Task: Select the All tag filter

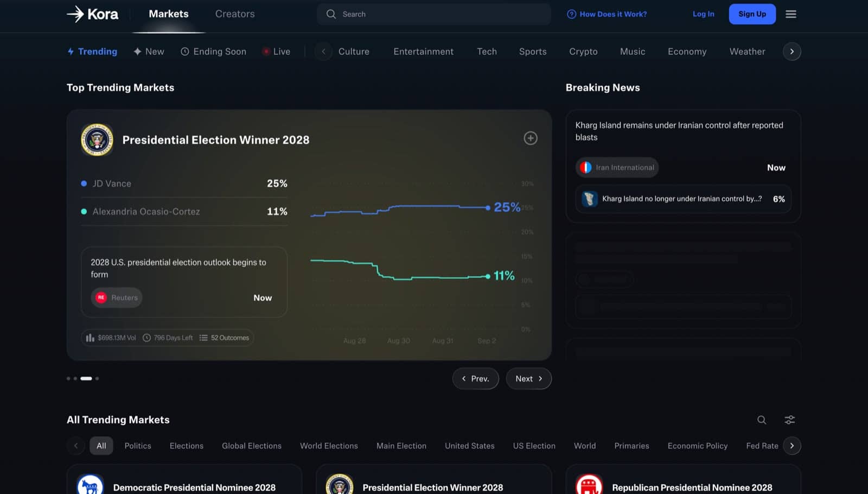Action: point(101,446)
